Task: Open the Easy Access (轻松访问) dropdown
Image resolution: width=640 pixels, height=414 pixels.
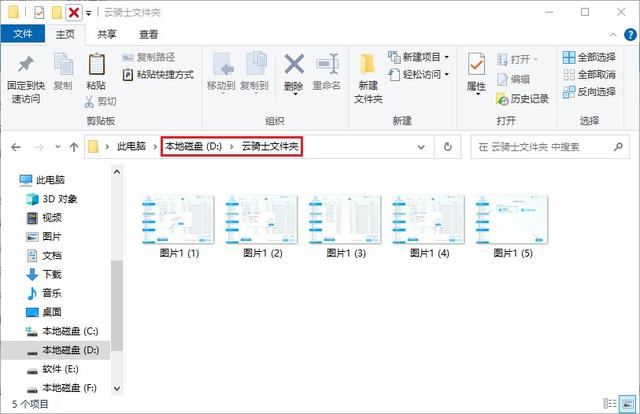Action: tap(447, 74)
